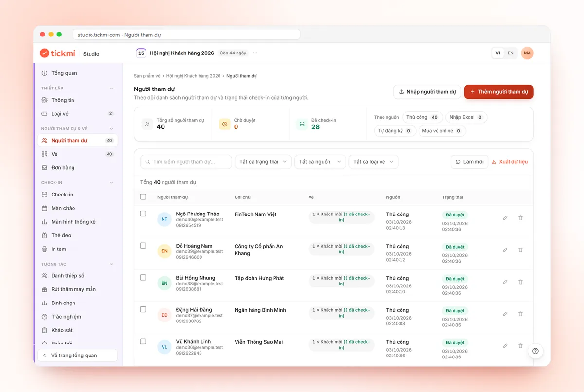Screen dimensions: 584x392
Task: Delete Vũ Khánh Linh's row
Action: pyautogui.click(x=520, y=346)
